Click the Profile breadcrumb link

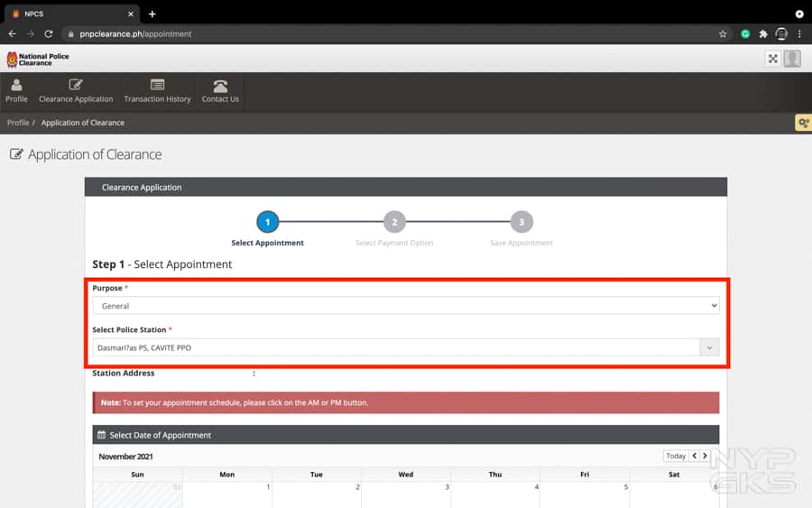(18, 123)
